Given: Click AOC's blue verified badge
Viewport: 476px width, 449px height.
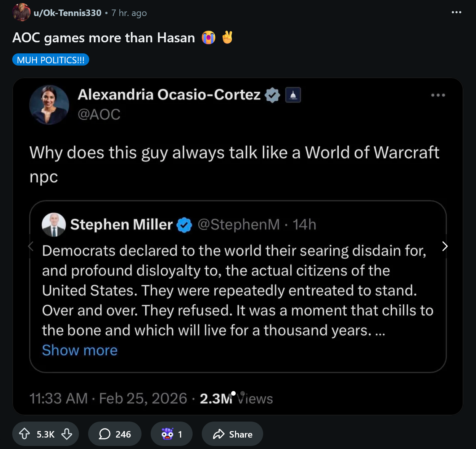Looking at the screenshot, I should click(x=272, y=95).
